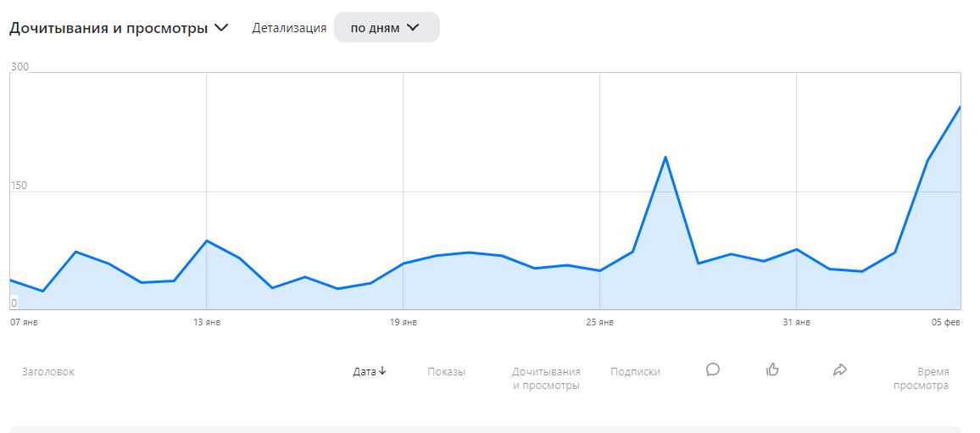Click the 31 янв axis label
Screen dimensions: 980x433
[x=797, y=322]
